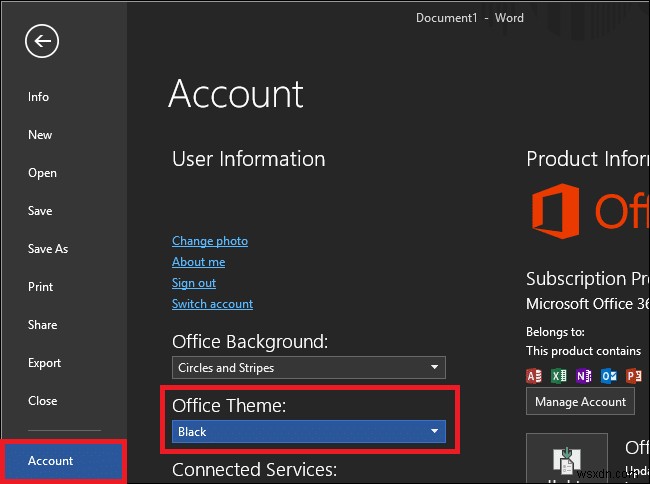Click the back arrow circle icon
The height and width of the screenshot is (484, 650).
[x=42, y=41]
